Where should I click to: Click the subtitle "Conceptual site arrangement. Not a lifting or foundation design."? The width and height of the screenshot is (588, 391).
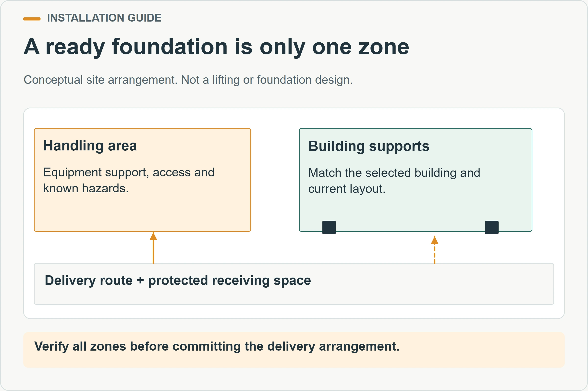coord(188,80)
